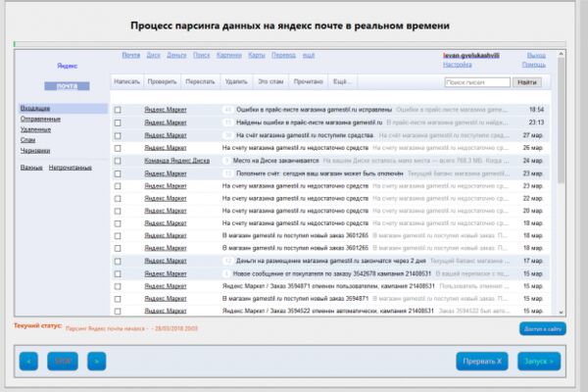Viewport: 588px width, 392px height.
Task: Open На счёт магазина поступили средства message
Action: pyautogui.click(x=305, y=135)
